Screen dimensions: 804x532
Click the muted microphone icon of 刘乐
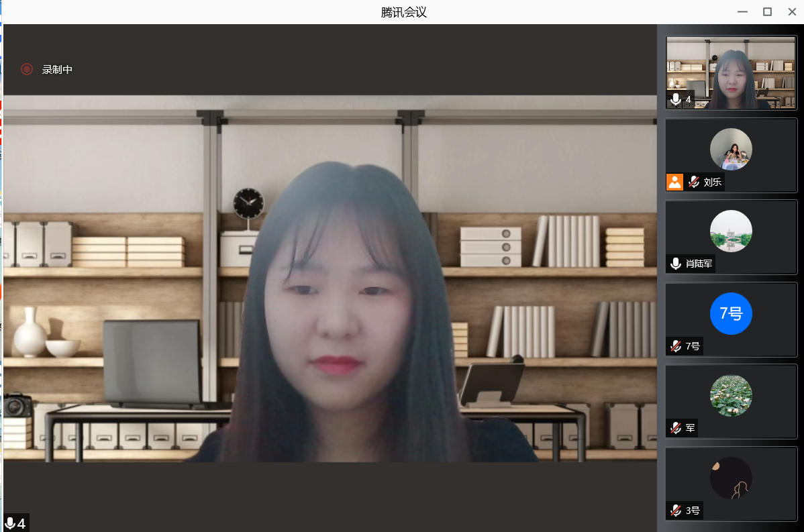pyautogui.click(x=694, y=182)
